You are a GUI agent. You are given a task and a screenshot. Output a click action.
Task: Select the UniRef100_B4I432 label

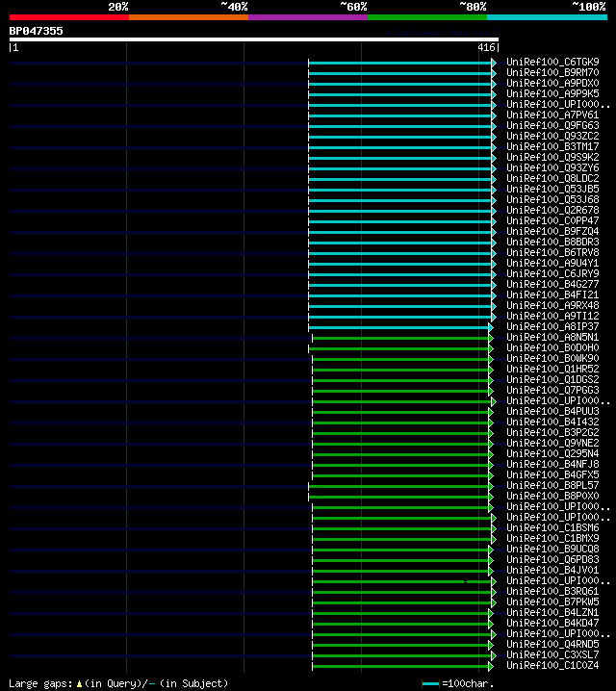pyautogui.click(x=552, y=422)
